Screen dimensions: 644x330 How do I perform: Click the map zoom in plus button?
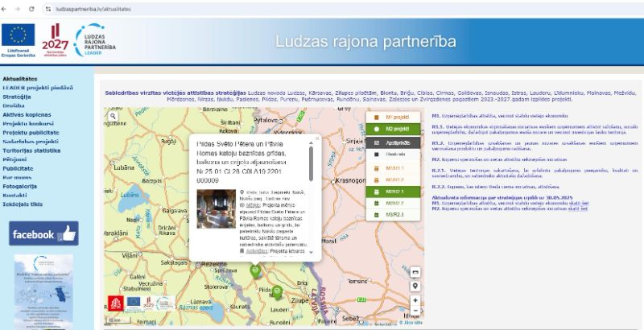tap(415, 300)
